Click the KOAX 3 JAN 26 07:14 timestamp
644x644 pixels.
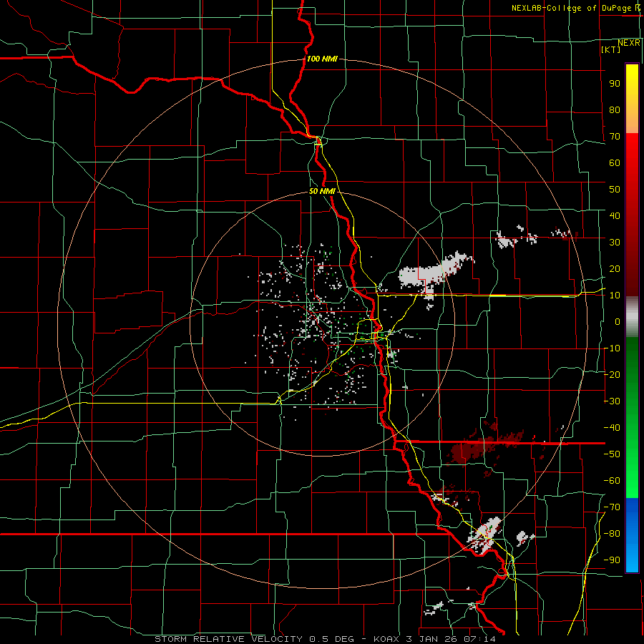click(x=434, y=639)
